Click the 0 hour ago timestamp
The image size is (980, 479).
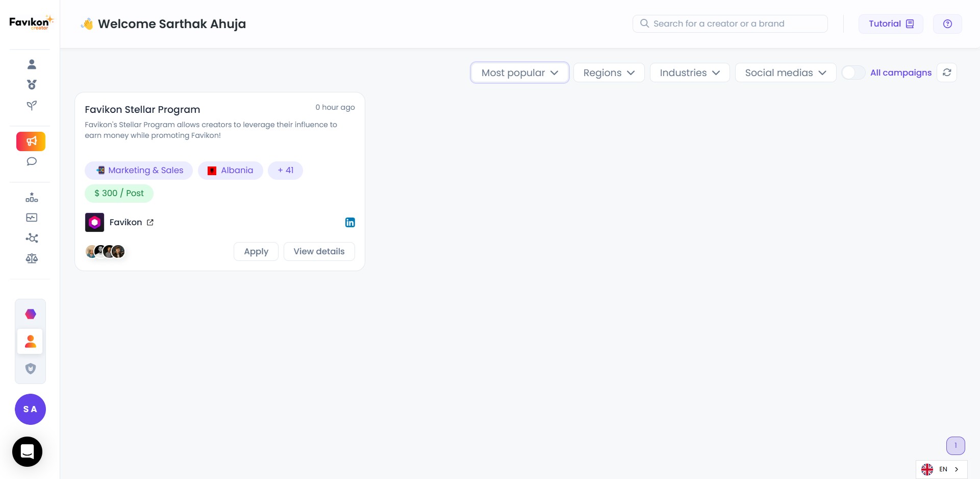click(x=335, y=107)
